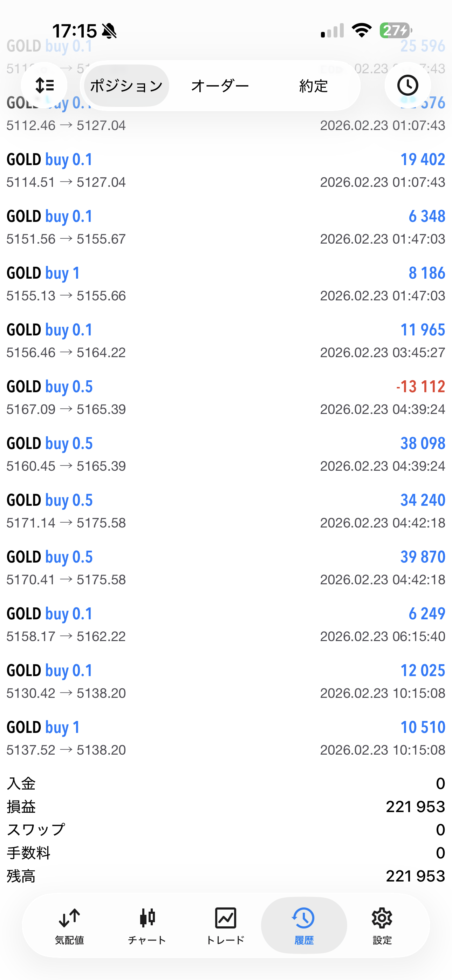Viewport: 452px width, 980px height.
Task: Tap the GOLD buy 1 profit 10 510 row
Action: (226, 738)
